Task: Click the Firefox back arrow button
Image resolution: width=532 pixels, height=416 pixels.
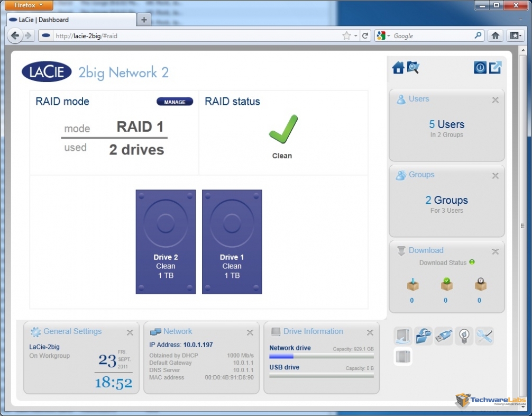Action: click(15, 35)
